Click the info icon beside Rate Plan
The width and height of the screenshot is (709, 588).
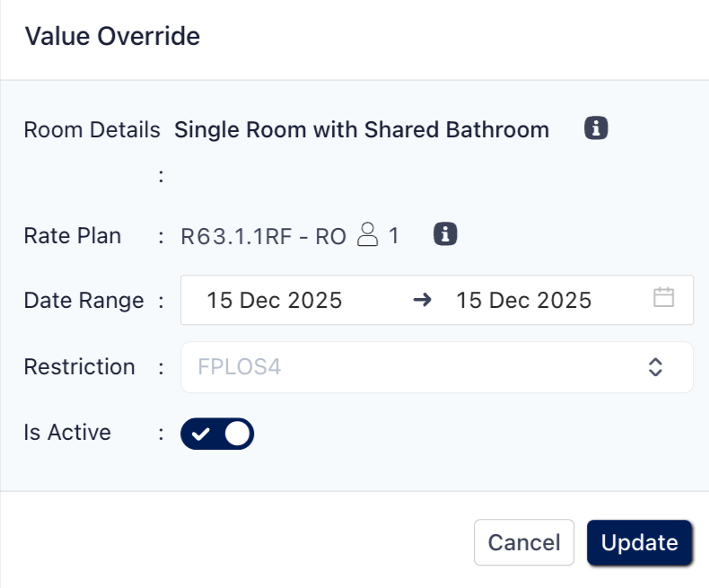tap(445, 235)
